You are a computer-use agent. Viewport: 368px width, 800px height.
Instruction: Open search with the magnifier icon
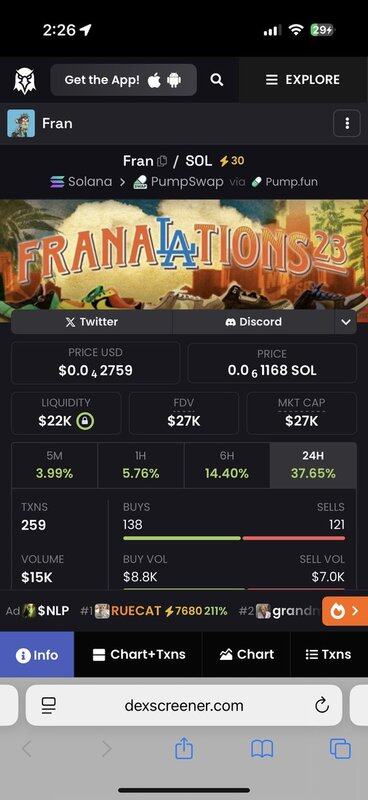click(x=217, y=80)
